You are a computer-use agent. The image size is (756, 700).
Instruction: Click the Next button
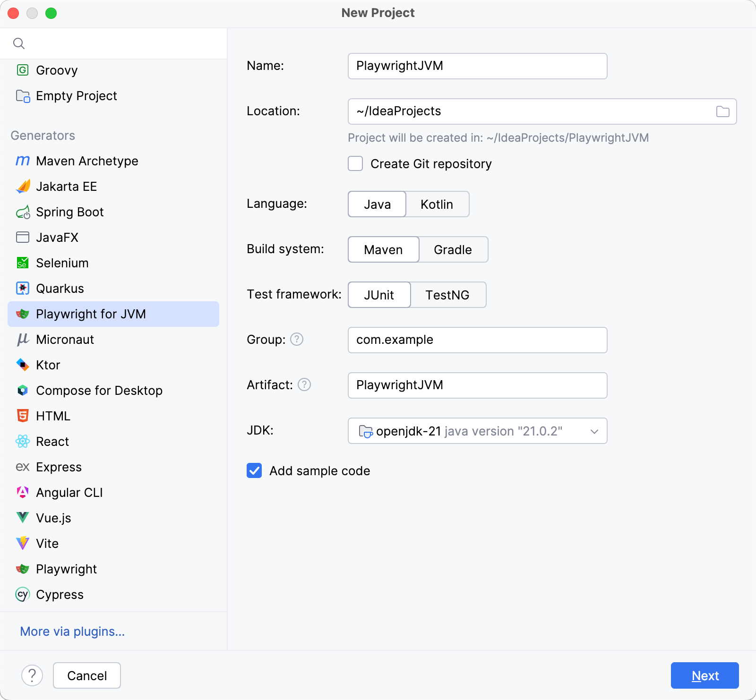(704, 676)
